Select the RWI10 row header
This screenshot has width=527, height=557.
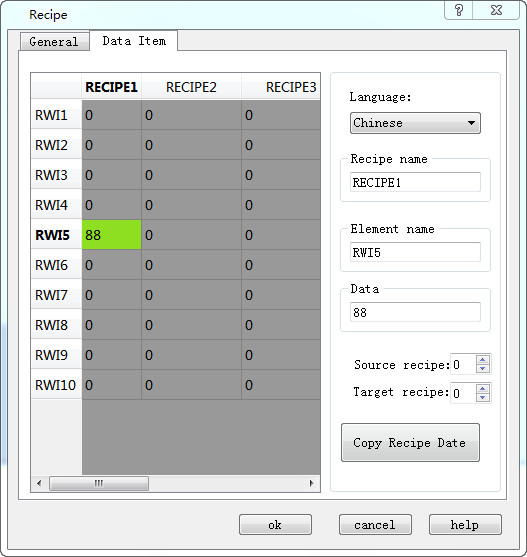click(56, 385)
